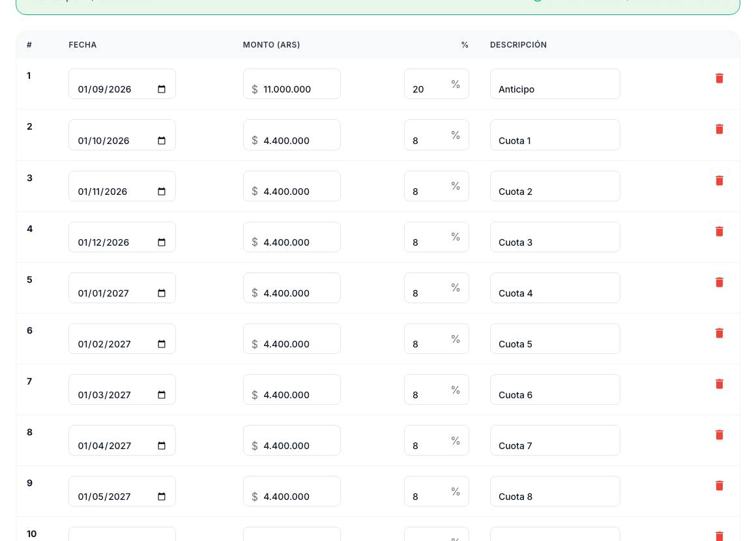Click the 01/04/2027 date text
This screenshot has width=756, height=541.
pyautogui.click(x=105, y=446)
